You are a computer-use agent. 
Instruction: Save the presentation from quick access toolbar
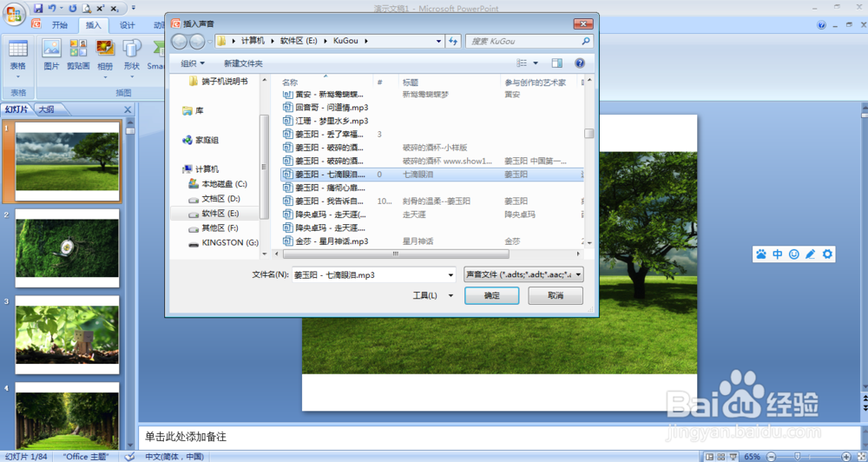(x=38, y=9)
